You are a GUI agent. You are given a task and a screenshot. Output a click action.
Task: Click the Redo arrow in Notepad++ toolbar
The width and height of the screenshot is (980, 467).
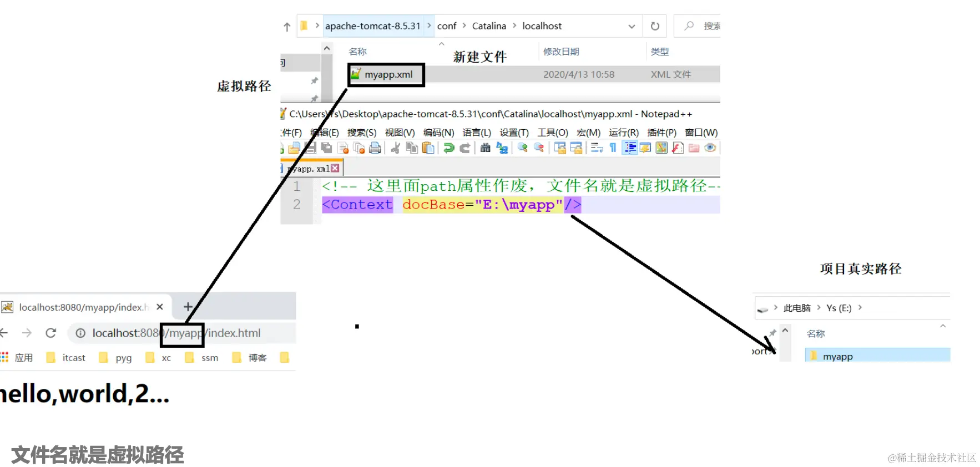465,148
